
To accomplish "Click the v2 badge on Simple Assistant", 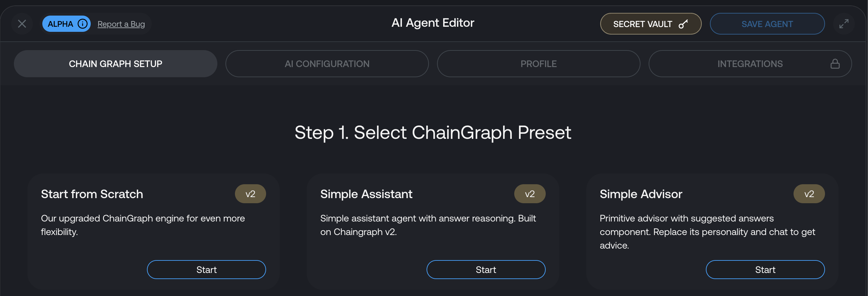I will 530,194.
